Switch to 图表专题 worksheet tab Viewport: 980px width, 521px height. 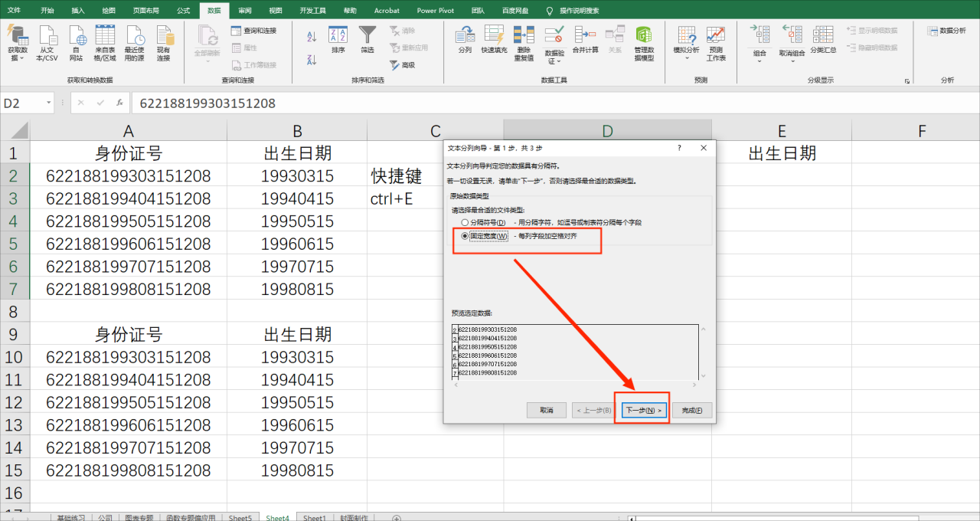point(139,518)
